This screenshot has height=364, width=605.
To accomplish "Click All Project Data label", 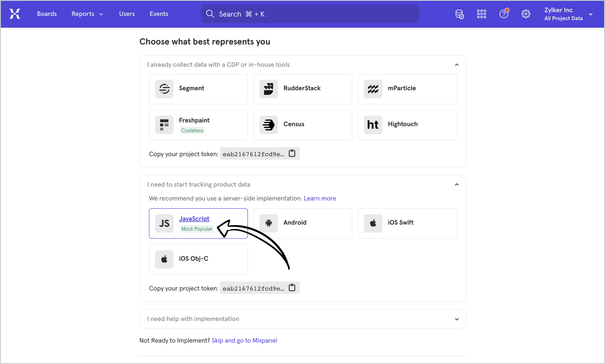I will (563, 18).
